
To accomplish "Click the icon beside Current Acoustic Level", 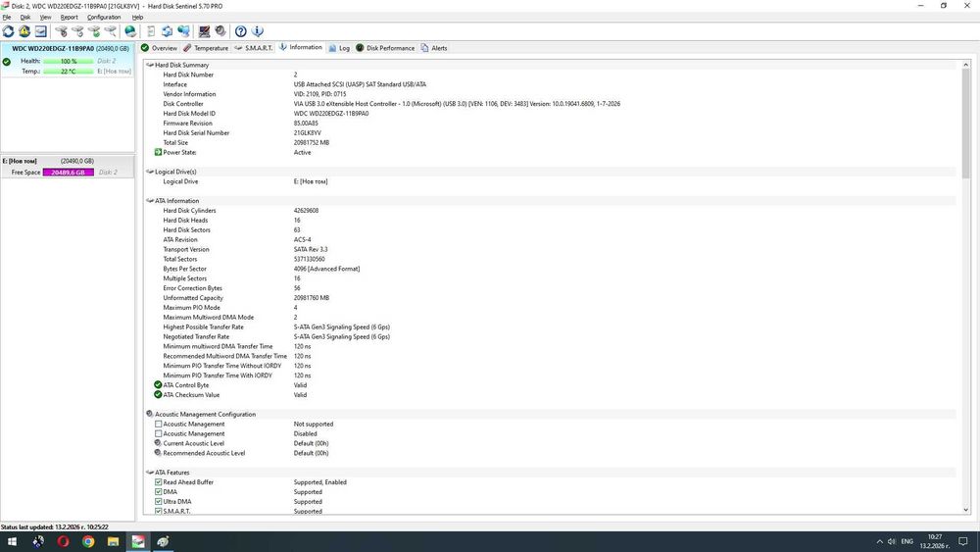I will (158, 443).
